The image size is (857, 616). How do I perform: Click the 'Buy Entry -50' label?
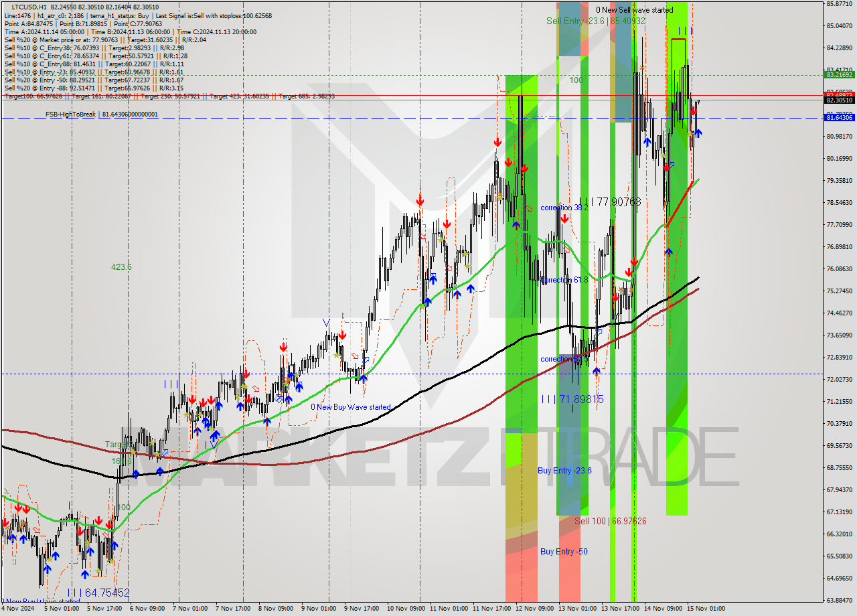pos(564,551)
